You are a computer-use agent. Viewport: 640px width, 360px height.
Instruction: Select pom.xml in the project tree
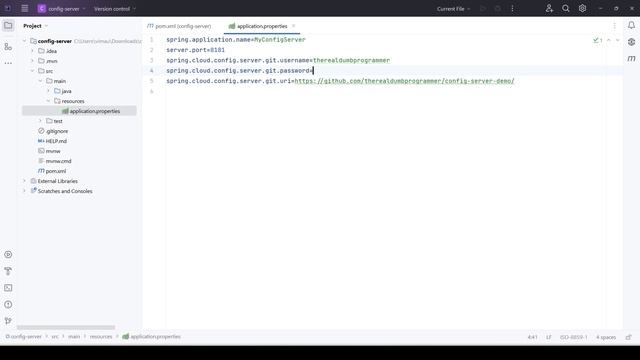[56, 171]
